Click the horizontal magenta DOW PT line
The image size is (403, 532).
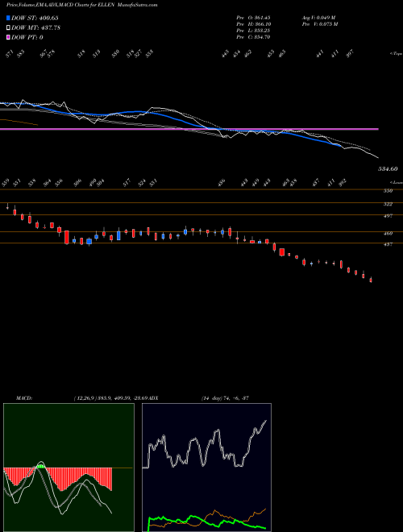189,129
